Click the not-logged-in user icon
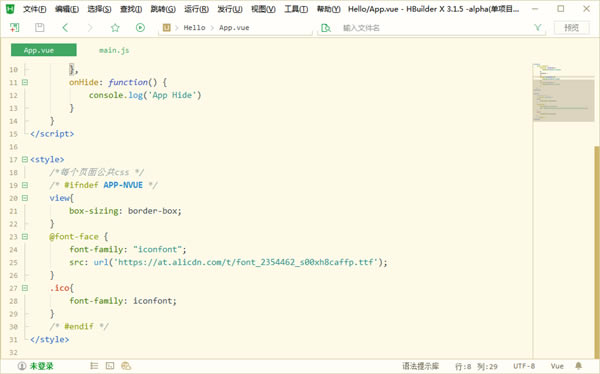 click(x=22, y=366)
